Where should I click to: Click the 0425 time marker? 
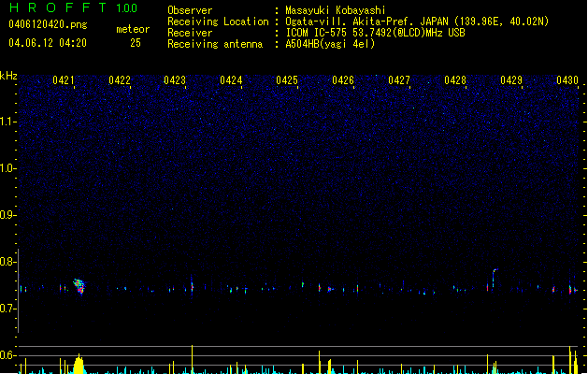pyautogui.click(x=287, y=80)
